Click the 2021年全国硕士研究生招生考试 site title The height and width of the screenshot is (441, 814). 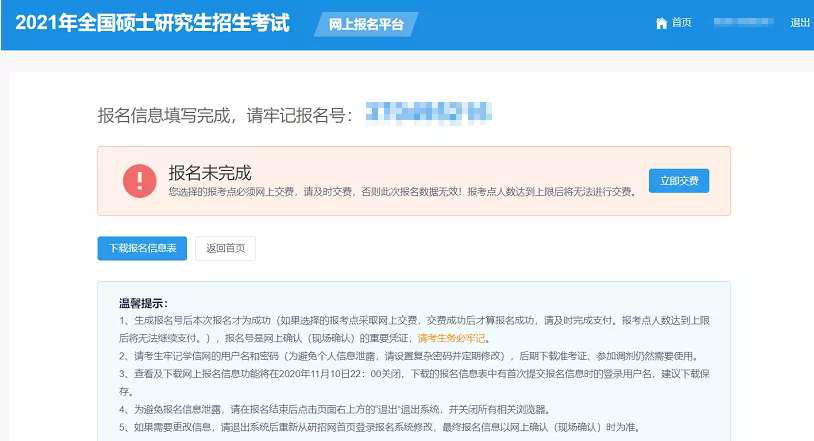[x=152, y=23]
